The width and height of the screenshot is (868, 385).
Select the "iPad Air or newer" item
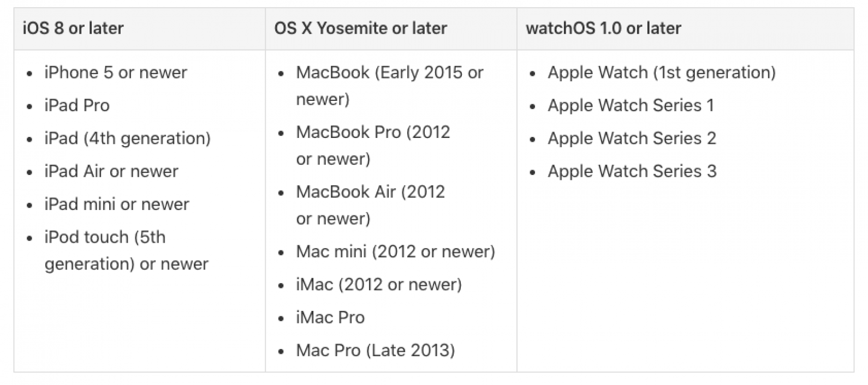tap(111, 171)
